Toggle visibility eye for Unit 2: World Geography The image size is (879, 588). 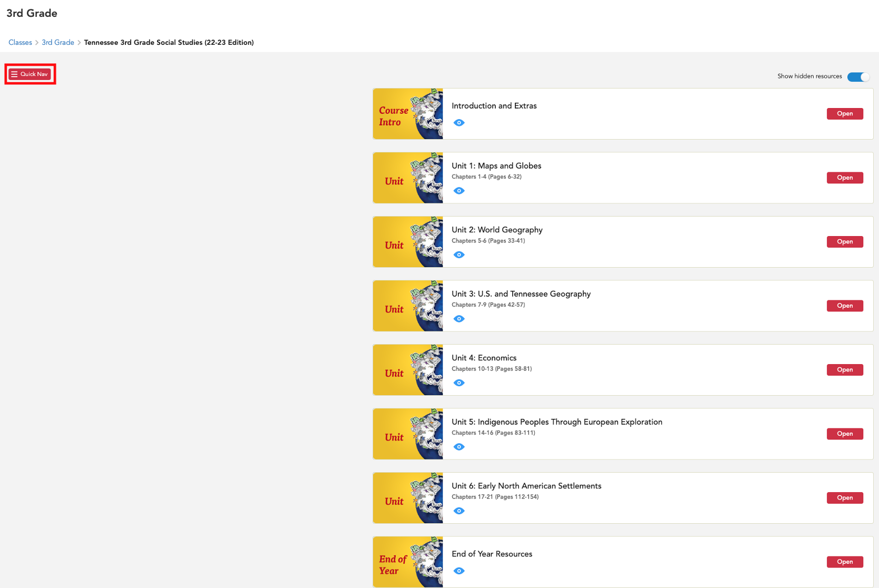coord(459,255)
